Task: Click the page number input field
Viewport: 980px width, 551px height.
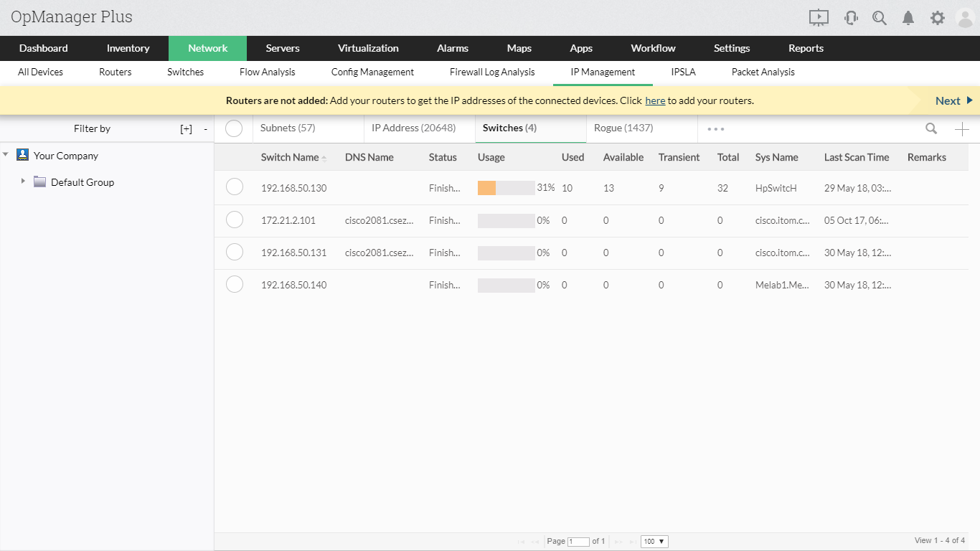Action: tap(578, 541)
